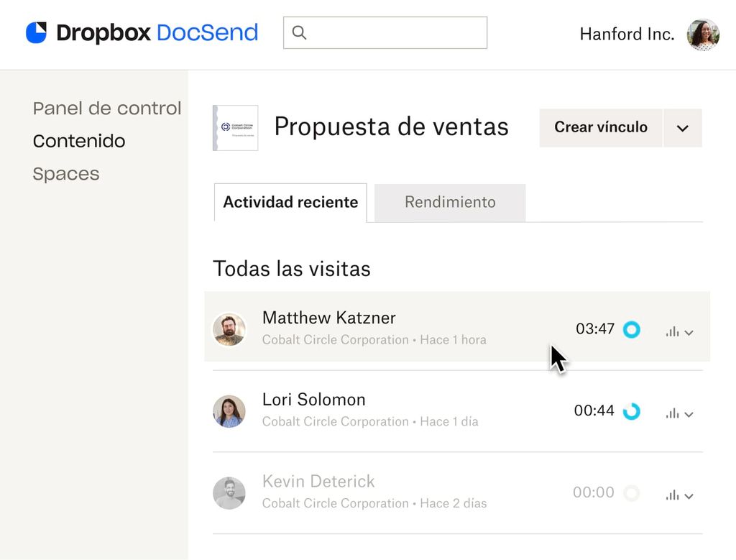Select the search magnifying glass icon

299,32
